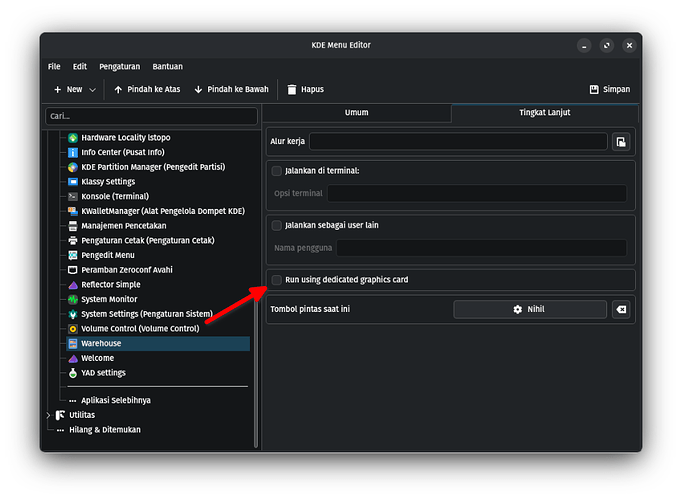Close the KDE Menu Editor window
This screenshot has height=500, width=682.
coord(629,46)
